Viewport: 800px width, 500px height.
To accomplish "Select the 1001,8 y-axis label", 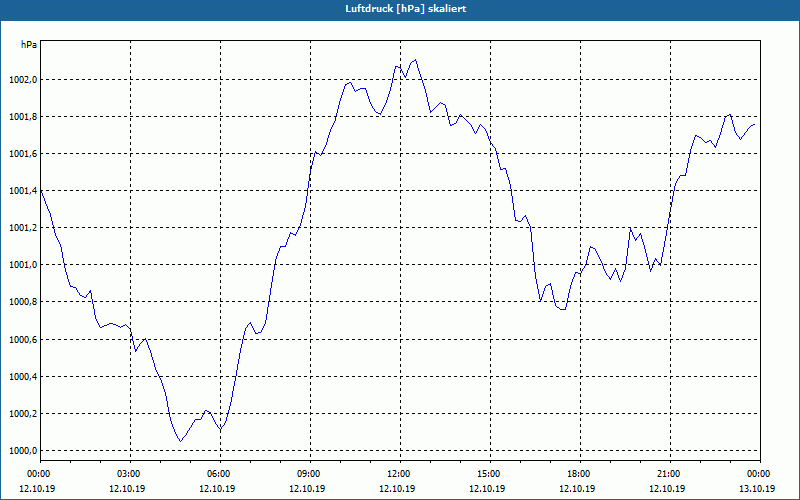I will click(x=23, y=117).
